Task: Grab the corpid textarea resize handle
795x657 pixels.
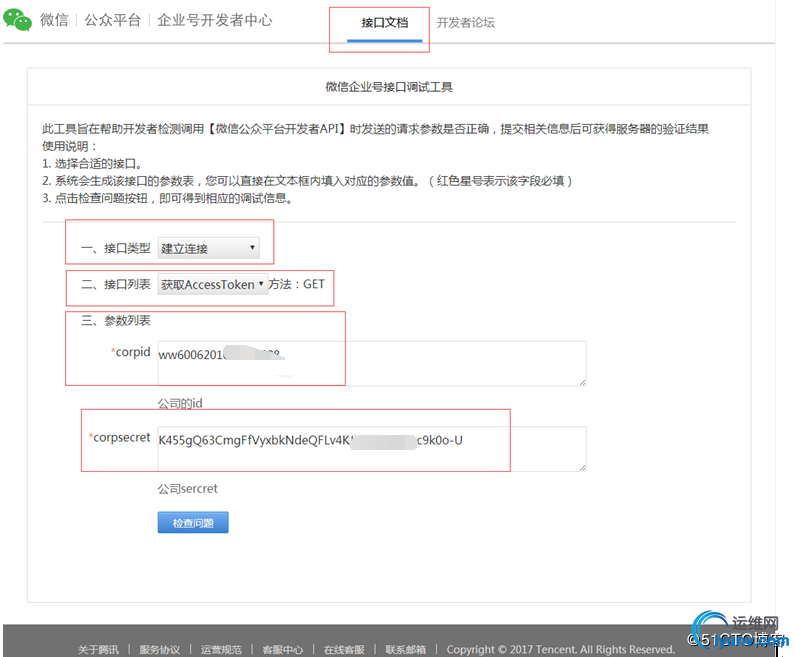Action: pyautogui.click(x=583, y=383)
